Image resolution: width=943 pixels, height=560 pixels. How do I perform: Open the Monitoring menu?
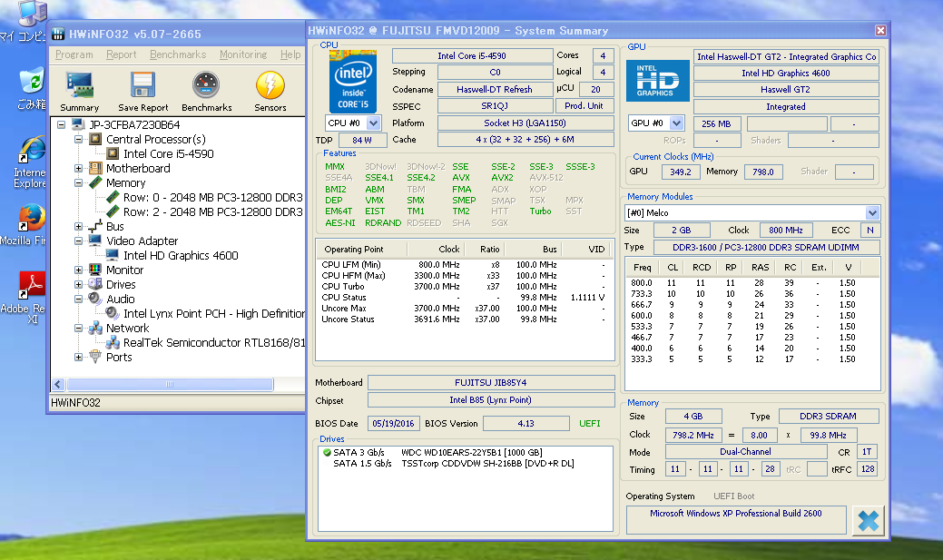tap(243, 54)
